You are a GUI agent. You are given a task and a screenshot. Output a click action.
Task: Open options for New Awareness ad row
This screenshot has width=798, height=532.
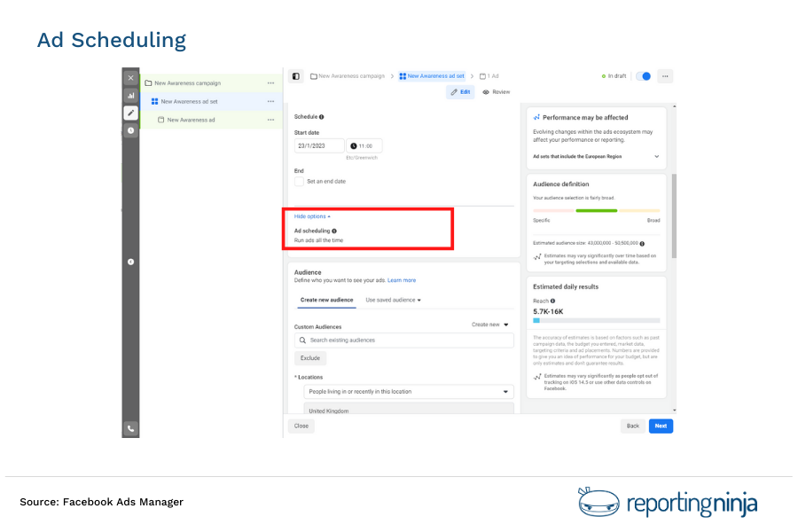point(270,120)
